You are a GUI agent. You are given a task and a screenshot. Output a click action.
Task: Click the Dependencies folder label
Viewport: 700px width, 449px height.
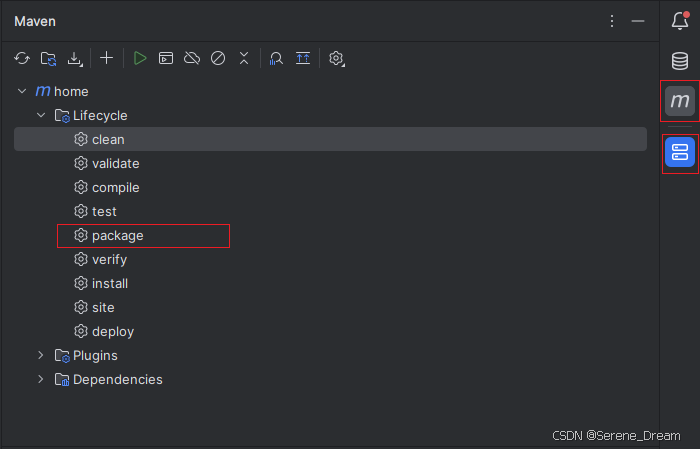pyautogui.click(x=117, y=380)
